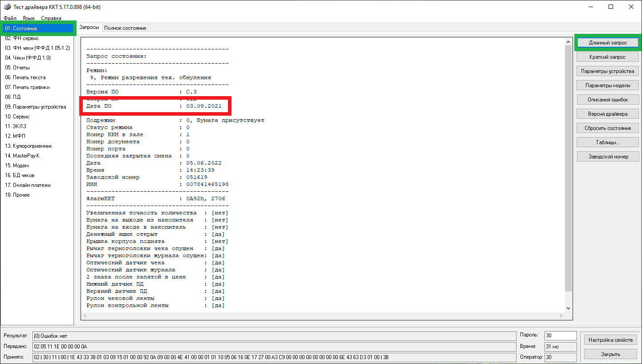Choose 10. Сервис from the left list

point(17,117)
